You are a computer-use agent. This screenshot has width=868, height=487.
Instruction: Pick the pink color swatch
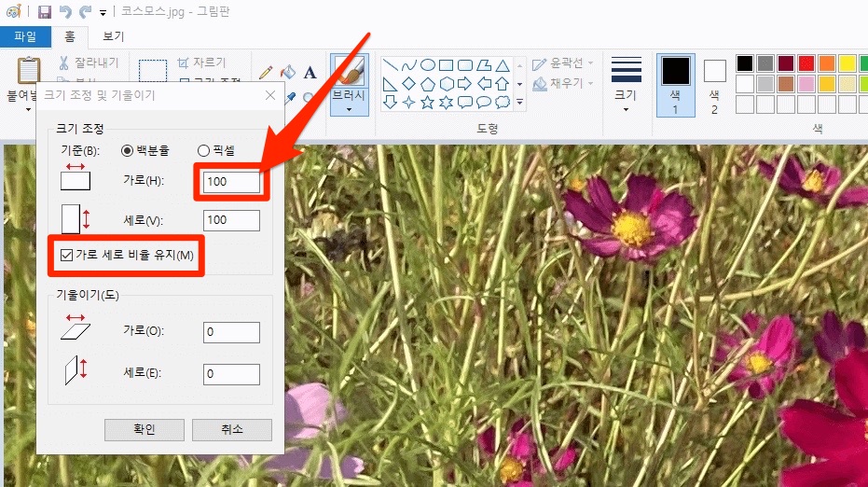806,84
